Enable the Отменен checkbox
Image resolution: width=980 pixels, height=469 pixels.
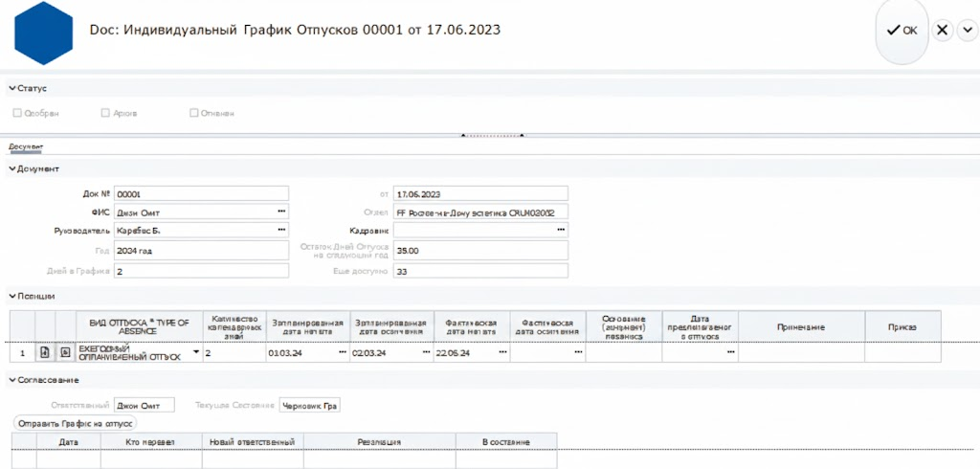tap(193, 114)
